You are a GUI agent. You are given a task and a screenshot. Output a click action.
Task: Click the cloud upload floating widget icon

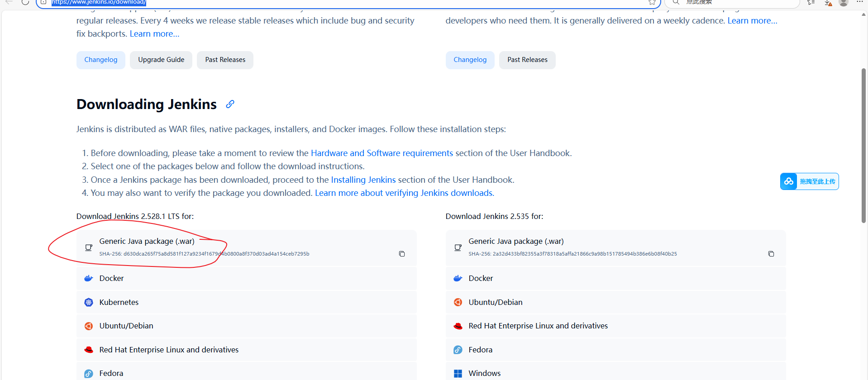tap(789, 181)
